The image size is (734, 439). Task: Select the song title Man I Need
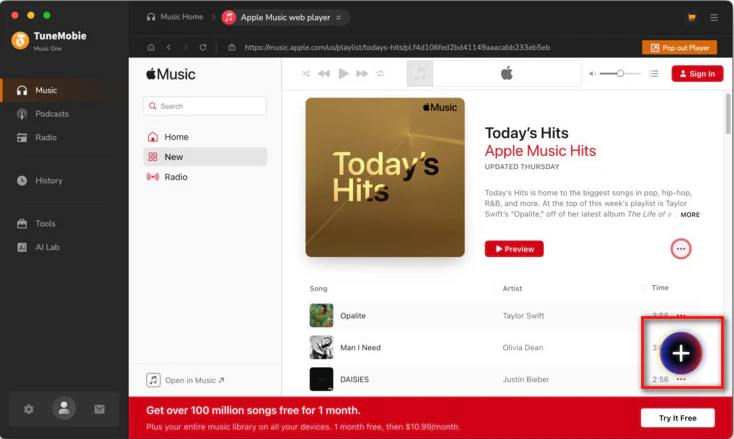(x=360, y=348)
